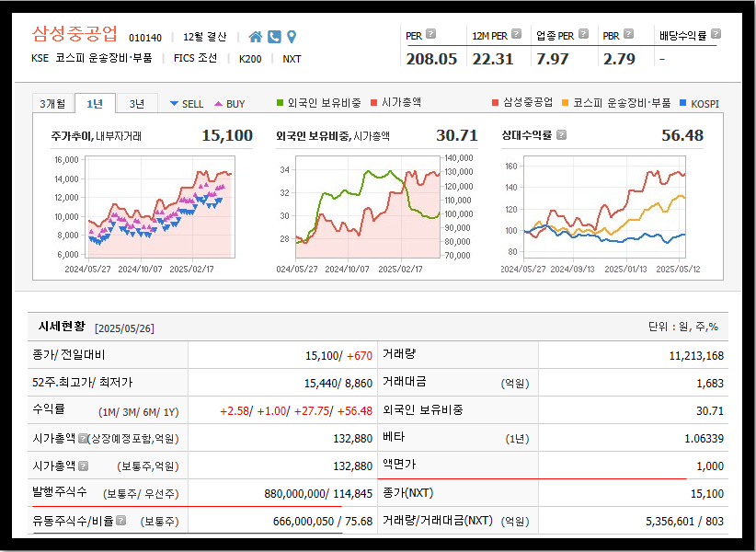
Task: Click the 종가(NXT) row label
Action: coord(408,493)
